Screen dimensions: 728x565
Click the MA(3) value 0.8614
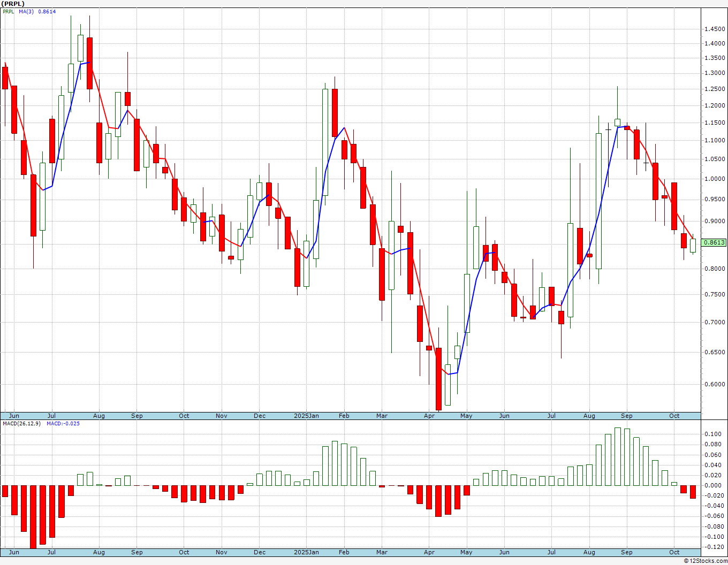(x=47, y=12)
